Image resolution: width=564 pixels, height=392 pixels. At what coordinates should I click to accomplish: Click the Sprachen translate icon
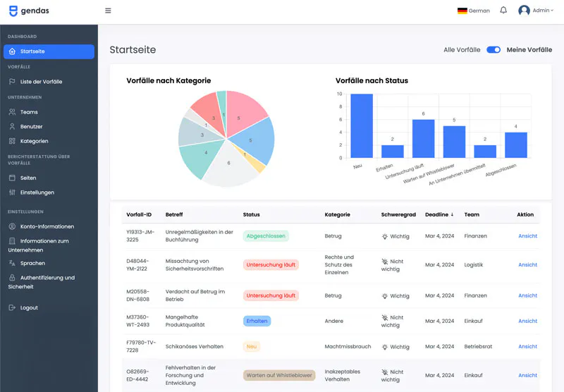pos(12,263)
